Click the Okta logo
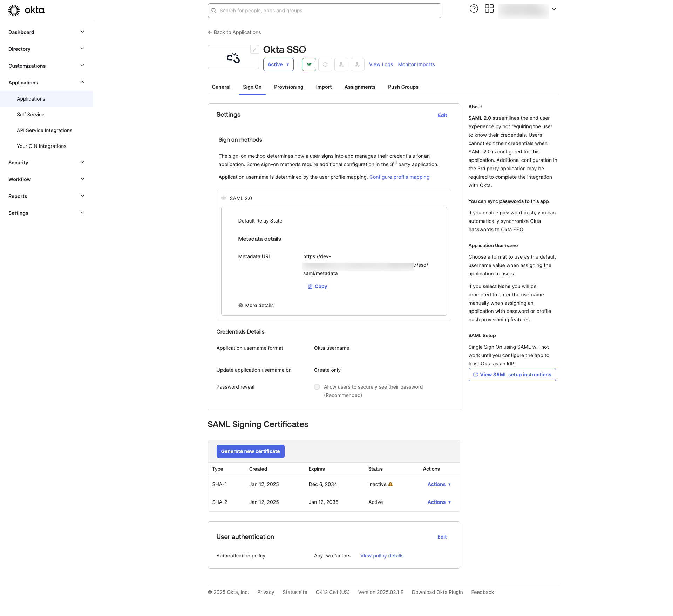The height and width of the screenshot is (616, 673). 26,10
